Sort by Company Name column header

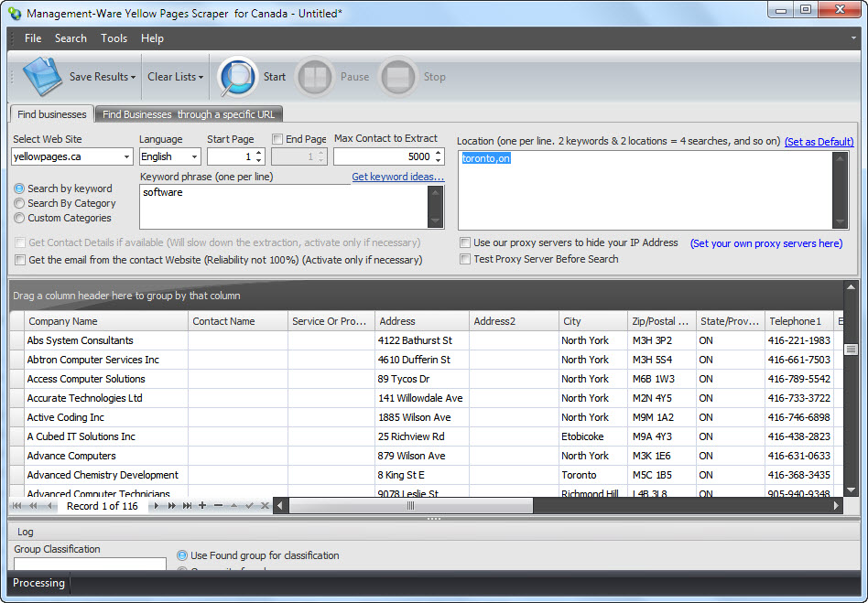pyautogui.click(x=105, y=321)
